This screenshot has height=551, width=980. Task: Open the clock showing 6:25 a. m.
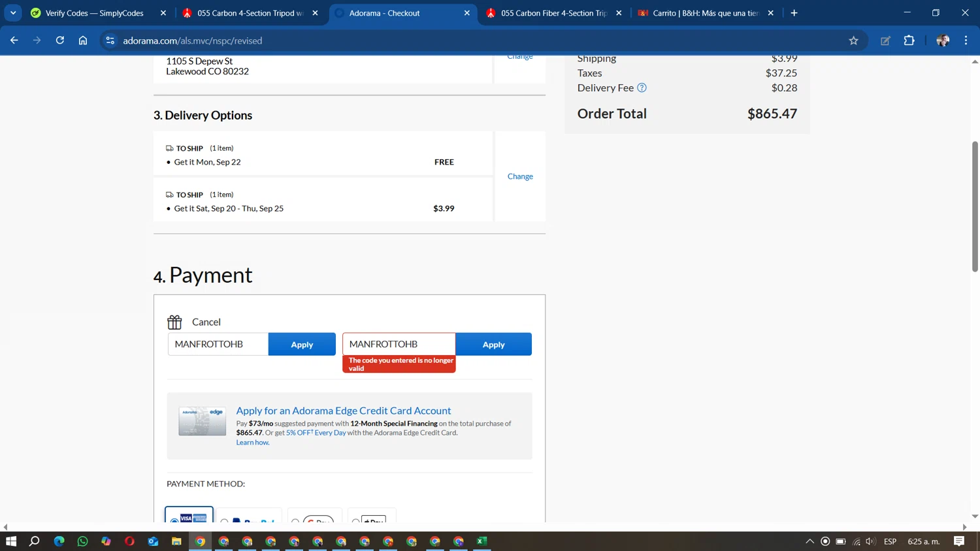(924, 541)
